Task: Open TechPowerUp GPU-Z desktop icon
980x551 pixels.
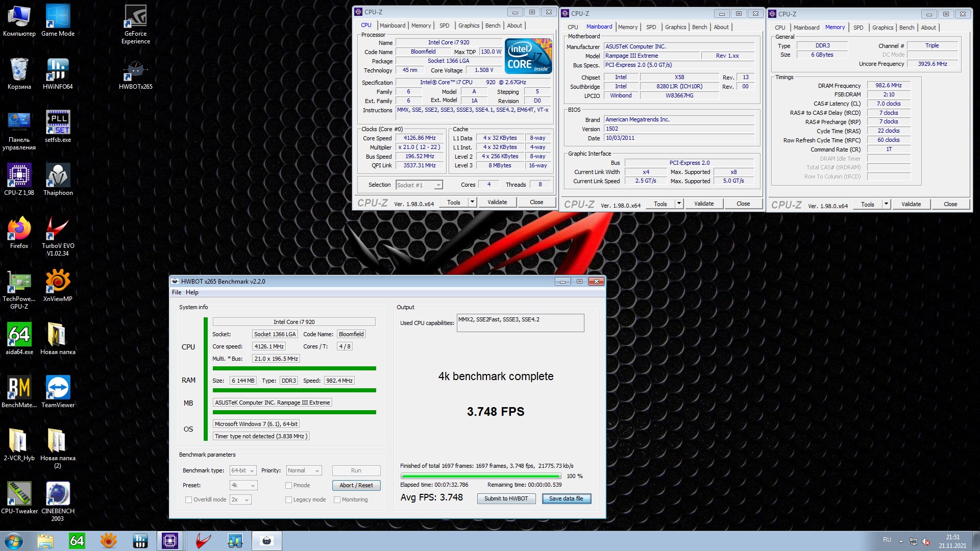Action: [x=19, y=289]
